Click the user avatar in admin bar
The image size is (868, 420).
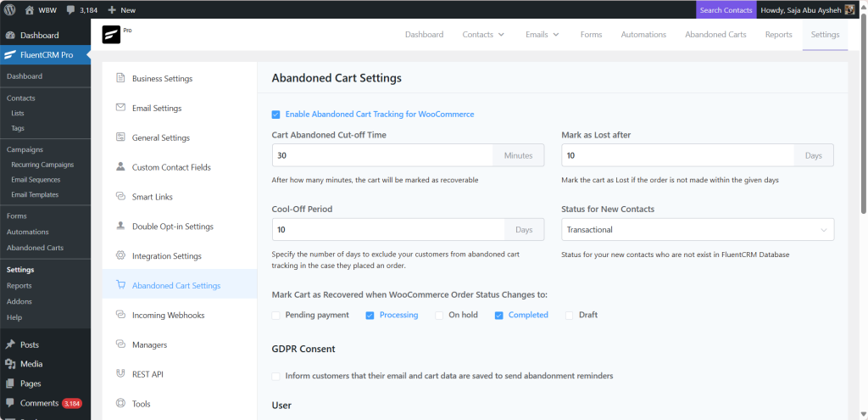click(849, 10)
